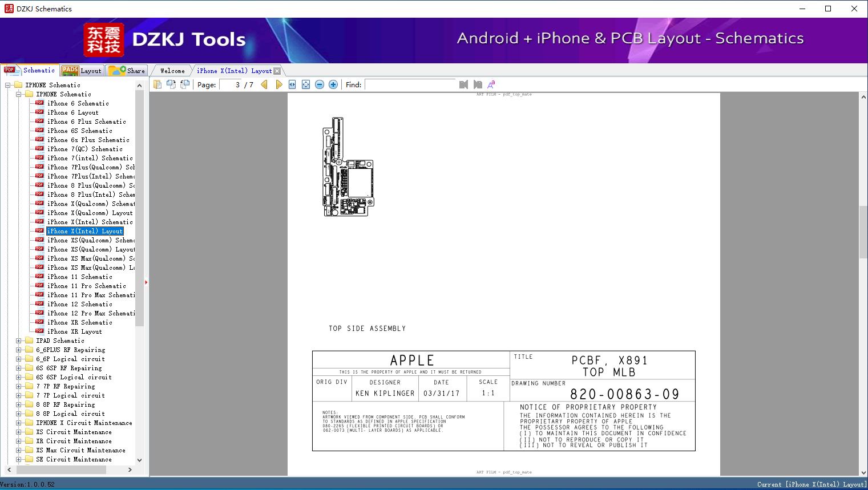Click the find-previous search icon
Image resolution: width=868 pixels, height=490 pixels.
(x=463, y=84)
